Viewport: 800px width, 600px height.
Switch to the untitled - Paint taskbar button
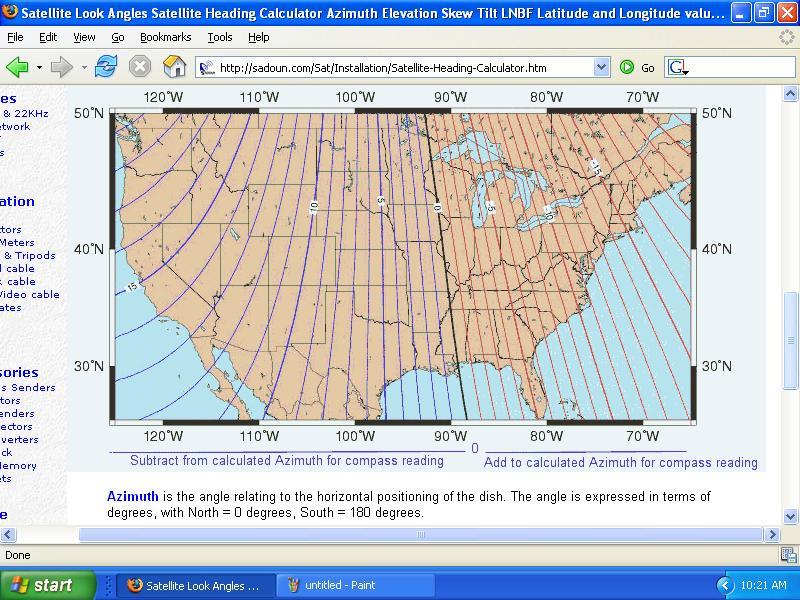pos(355,585)
